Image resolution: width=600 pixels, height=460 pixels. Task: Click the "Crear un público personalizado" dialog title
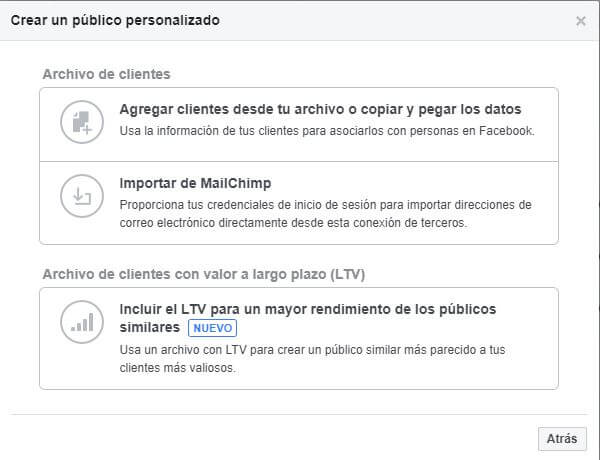click(x=116, y=20)
